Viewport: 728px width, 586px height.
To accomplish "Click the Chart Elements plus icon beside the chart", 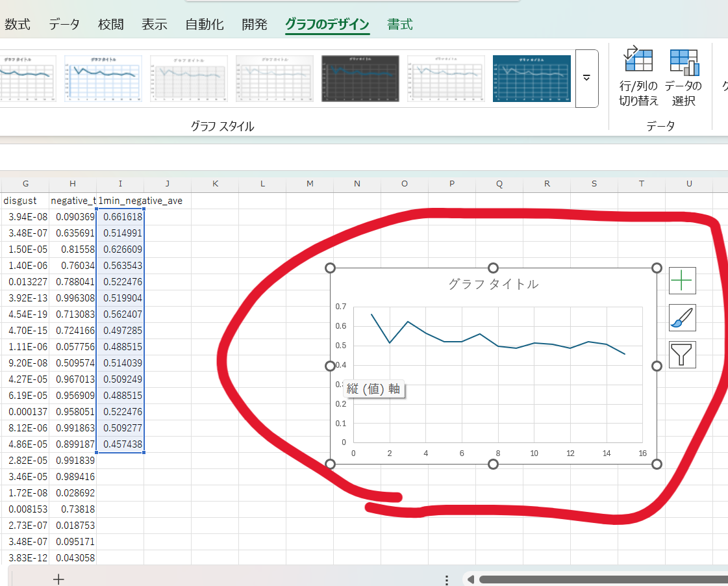I will click(682, 280).
